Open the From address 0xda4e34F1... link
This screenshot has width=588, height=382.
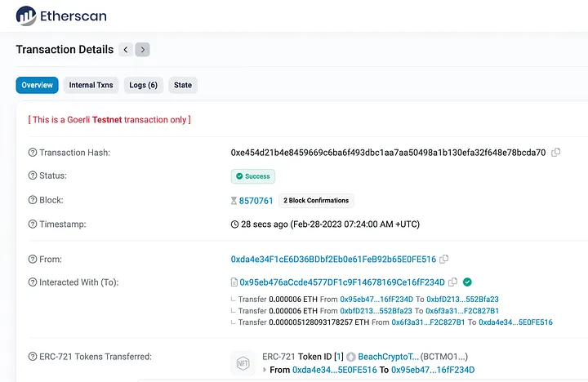(334, 260)
